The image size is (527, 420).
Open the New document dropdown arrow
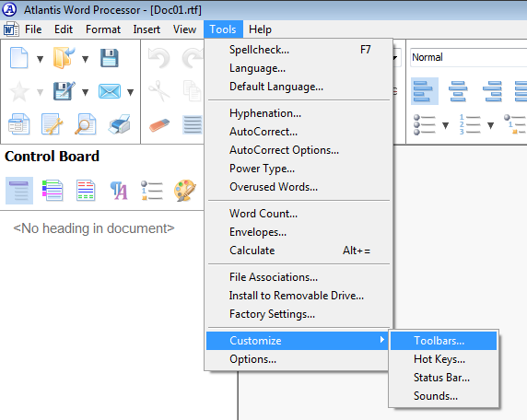click(40, 59)
